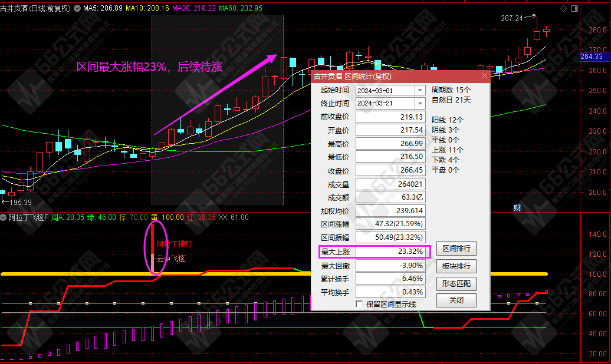
Task: Click the 最大上涨 value field
Action: click(x=393, y=252)
